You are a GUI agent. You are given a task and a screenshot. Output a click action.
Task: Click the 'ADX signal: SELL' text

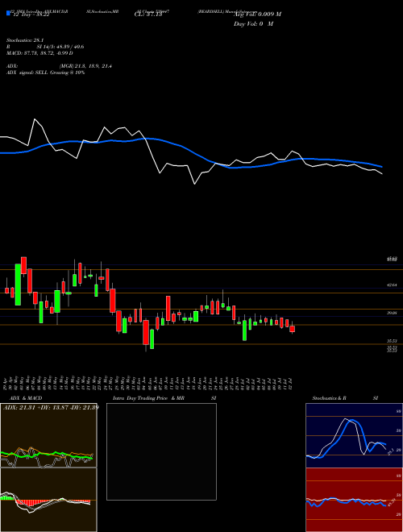click(27, 73)
